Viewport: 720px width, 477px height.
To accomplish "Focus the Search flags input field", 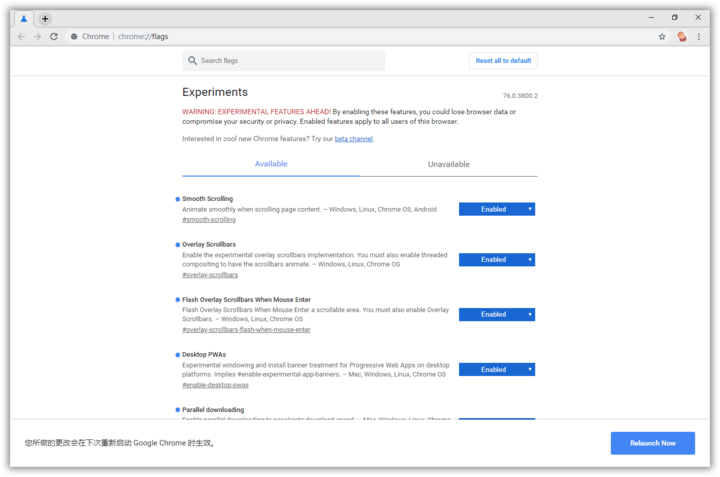I will [290, 61].
